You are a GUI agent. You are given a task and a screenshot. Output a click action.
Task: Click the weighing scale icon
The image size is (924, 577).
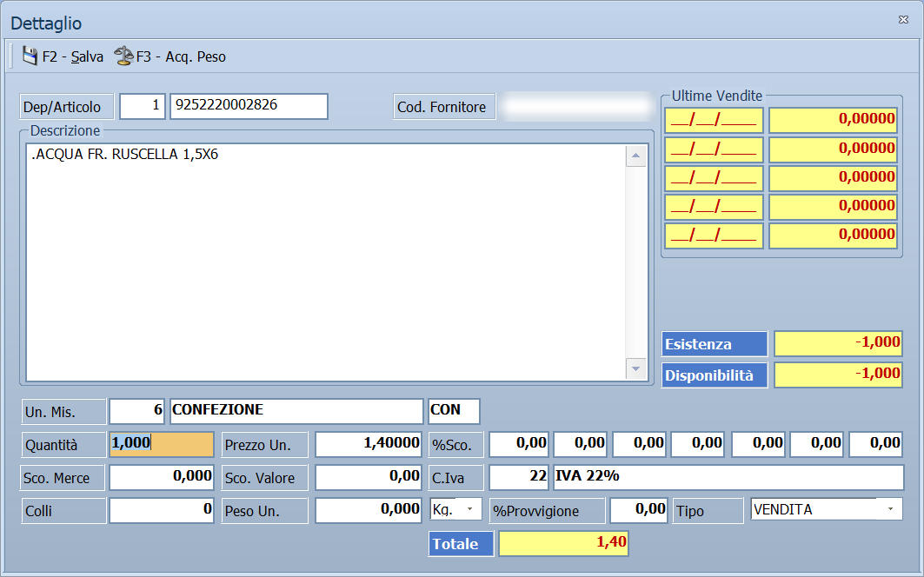coord(123,56)
